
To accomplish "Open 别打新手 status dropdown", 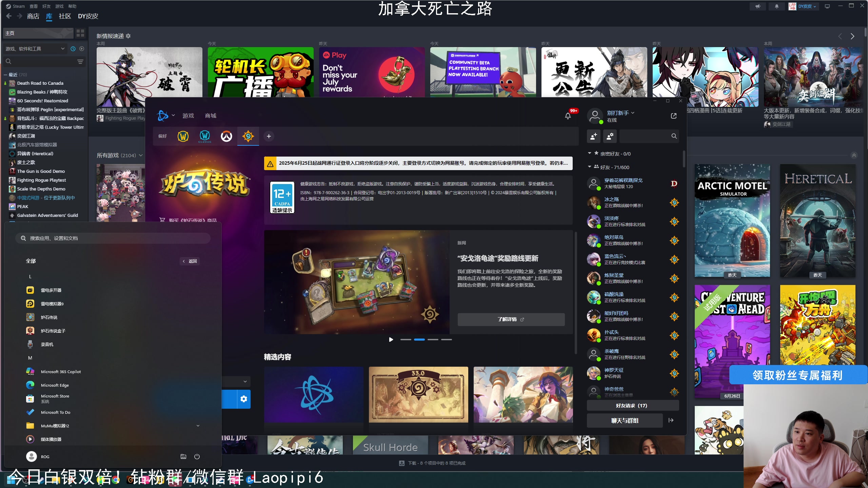I will (x=620, y=113).
